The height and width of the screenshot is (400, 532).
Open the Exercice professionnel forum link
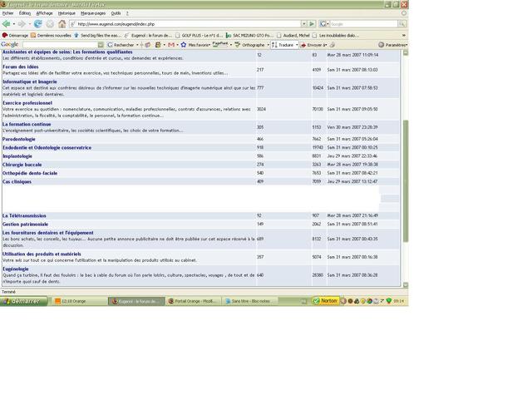coord(27,103)
